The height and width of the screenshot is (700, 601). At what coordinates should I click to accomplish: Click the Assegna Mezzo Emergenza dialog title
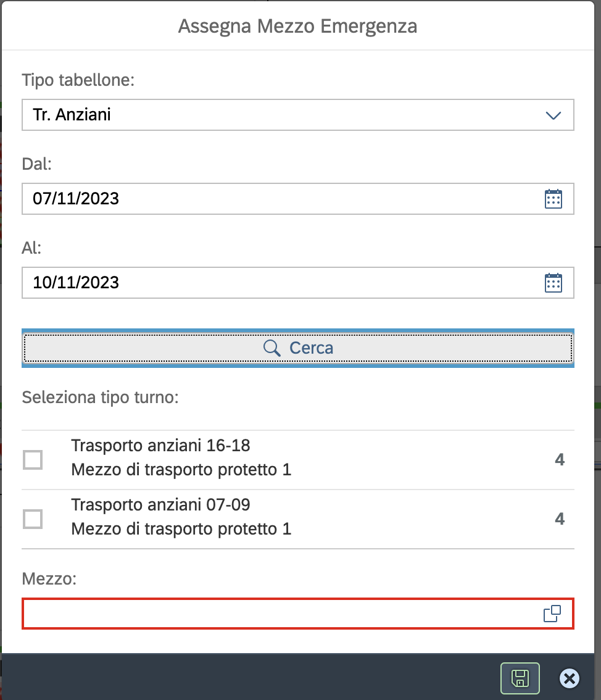click(x=297, y=27)
